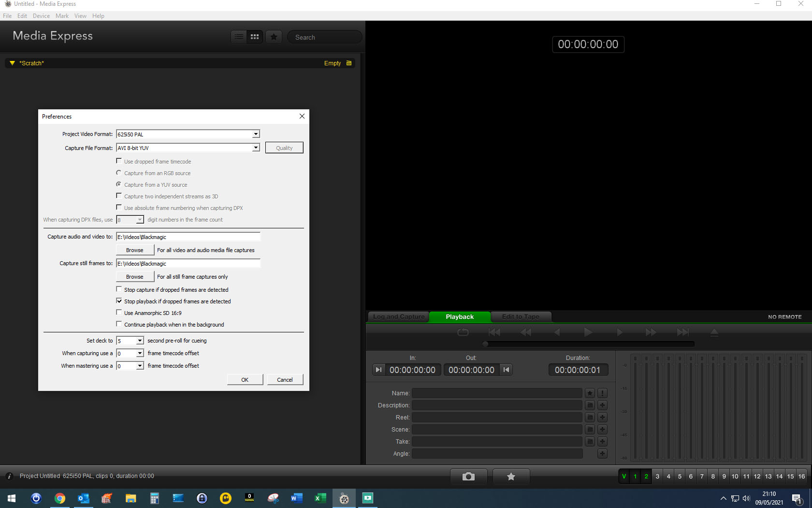Open the Mark menu
The image size is (812, 508).
coord(62,16)
